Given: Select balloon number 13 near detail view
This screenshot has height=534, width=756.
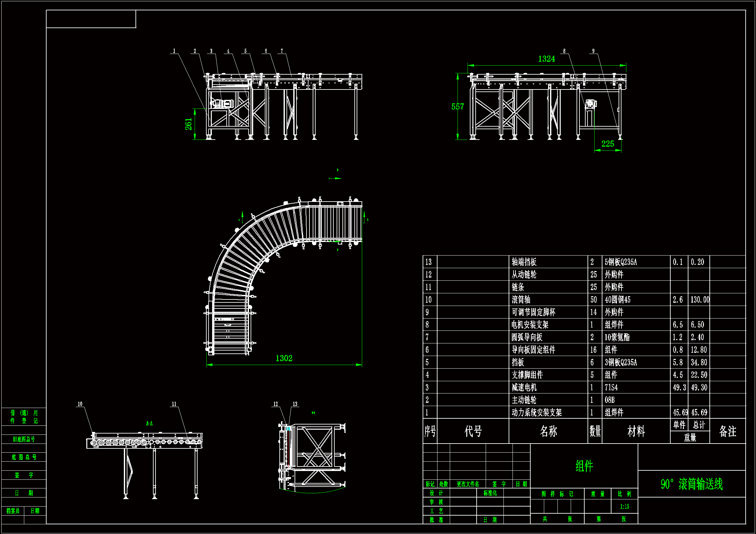Looking at the screenshot, I should (x=295, y=404).
